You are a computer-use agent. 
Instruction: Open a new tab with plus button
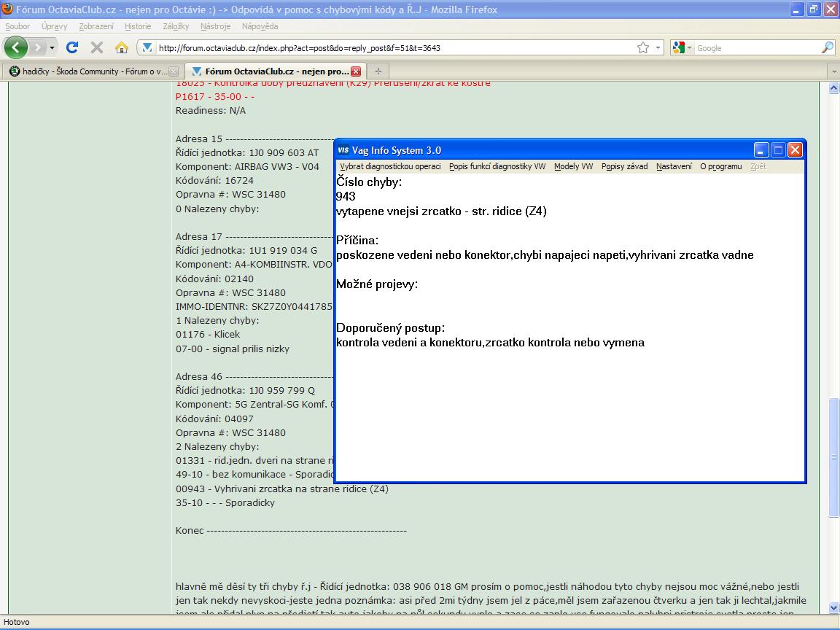click(378, 71)
